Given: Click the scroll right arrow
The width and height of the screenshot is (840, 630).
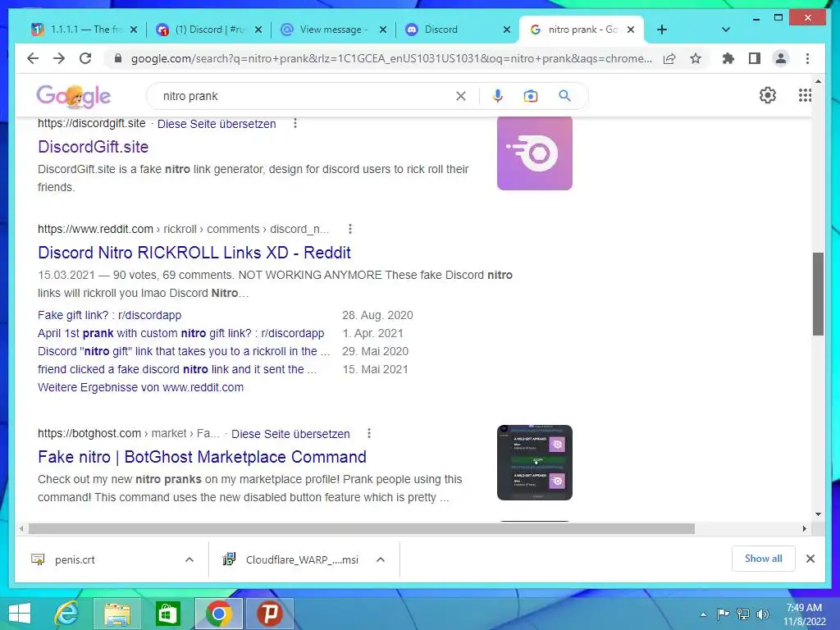Looking at the screenshot, I should [x=805, y=529].
